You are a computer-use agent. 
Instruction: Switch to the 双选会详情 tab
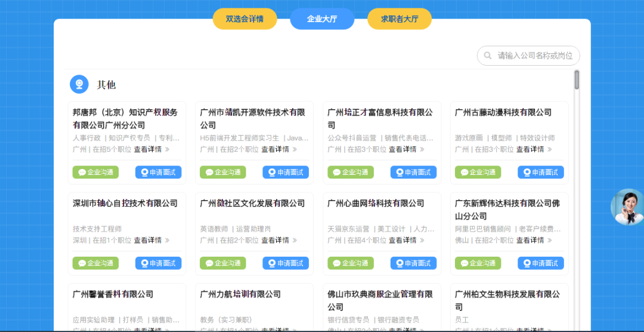[x=244, y=19]
